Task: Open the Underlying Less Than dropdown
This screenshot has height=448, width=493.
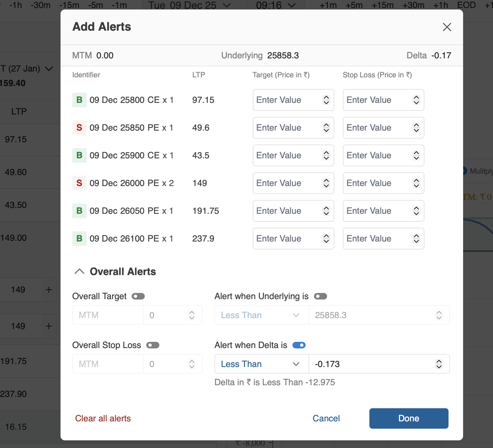Action: click(x=261, y=315)
